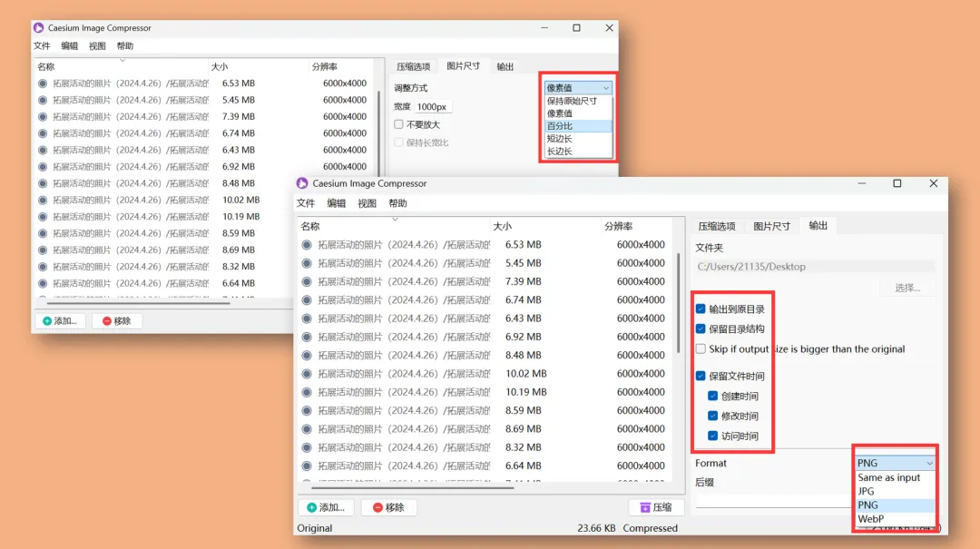Click status icon of front window 6.74 MB row
980x549 pixels.
[x=307, y=300]
